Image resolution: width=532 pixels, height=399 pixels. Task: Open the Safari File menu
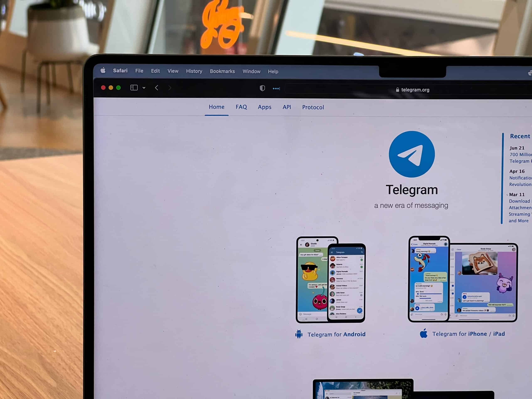pyautogui.click(x=139, y=71)
